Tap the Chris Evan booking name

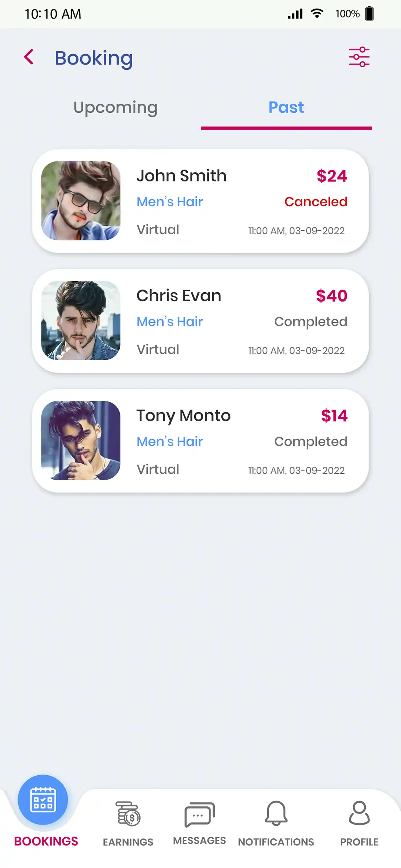[179, 296]
